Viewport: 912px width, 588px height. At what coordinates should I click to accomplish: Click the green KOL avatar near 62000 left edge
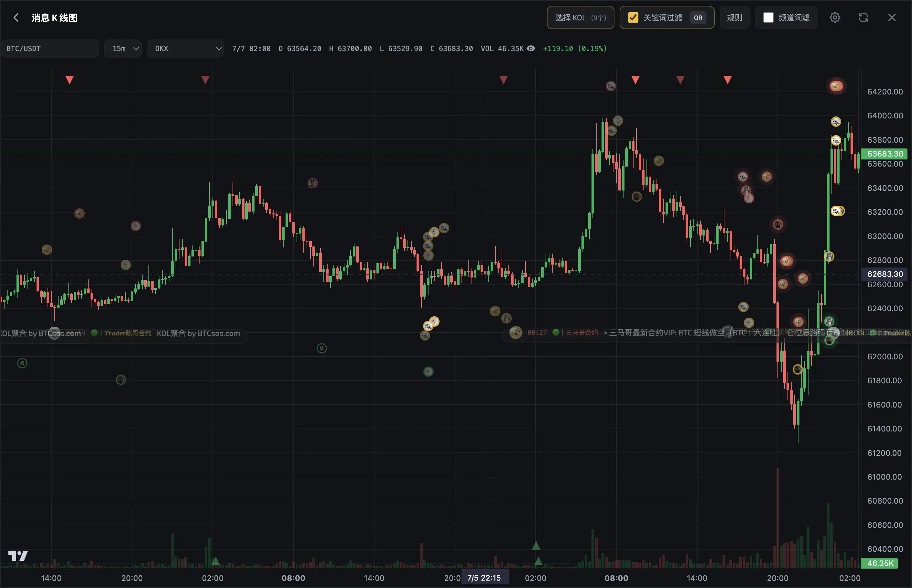(22, 363)
